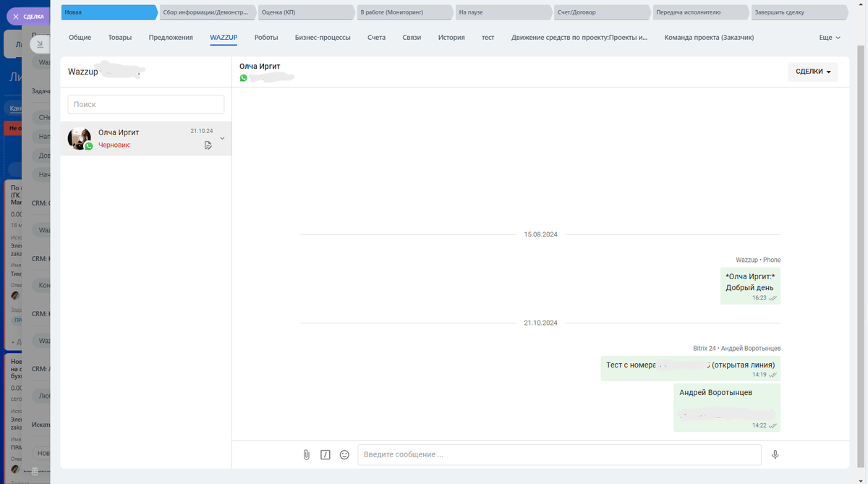Click the Введите сообщение input field
This screenshot has width=868, height=484.
pyautogui.click(x=560, y=454)
